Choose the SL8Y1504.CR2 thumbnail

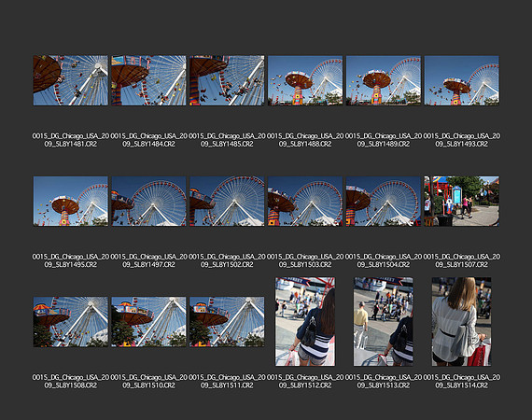pos(384,202)
